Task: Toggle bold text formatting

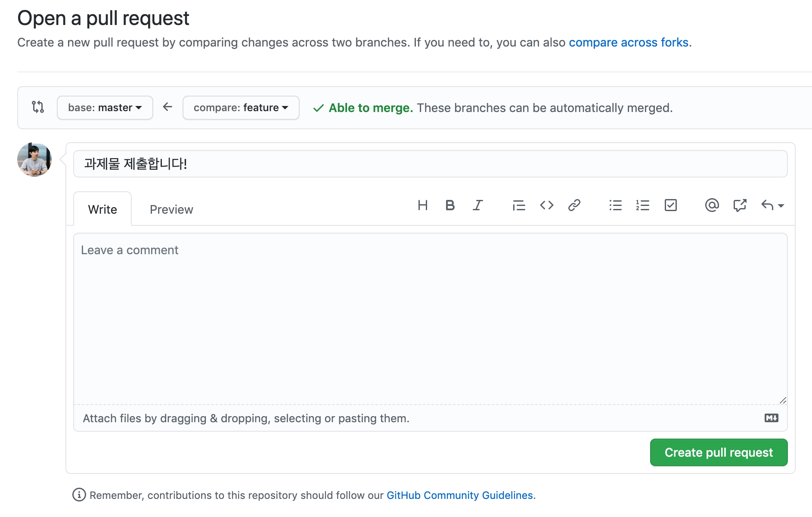Action: coord(450,206)
